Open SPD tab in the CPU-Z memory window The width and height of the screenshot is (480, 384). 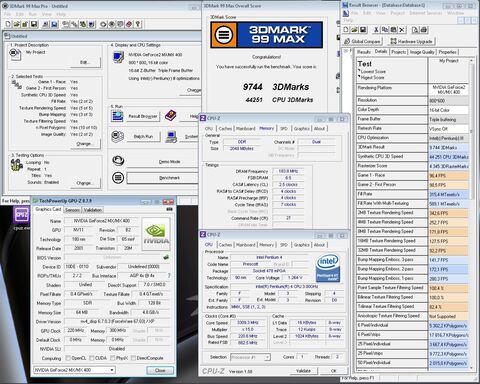[284, 129]
